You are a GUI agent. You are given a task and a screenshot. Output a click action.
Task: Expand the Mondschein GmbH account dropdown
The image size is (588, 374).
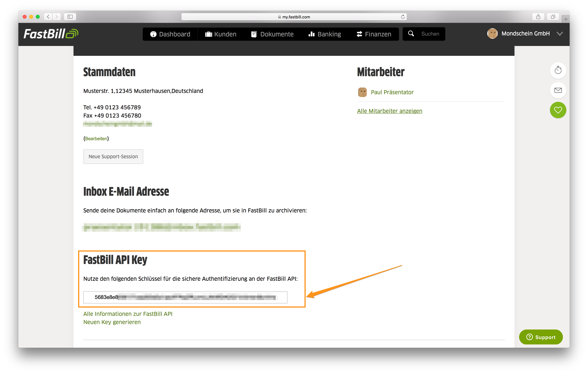point(560,34)
